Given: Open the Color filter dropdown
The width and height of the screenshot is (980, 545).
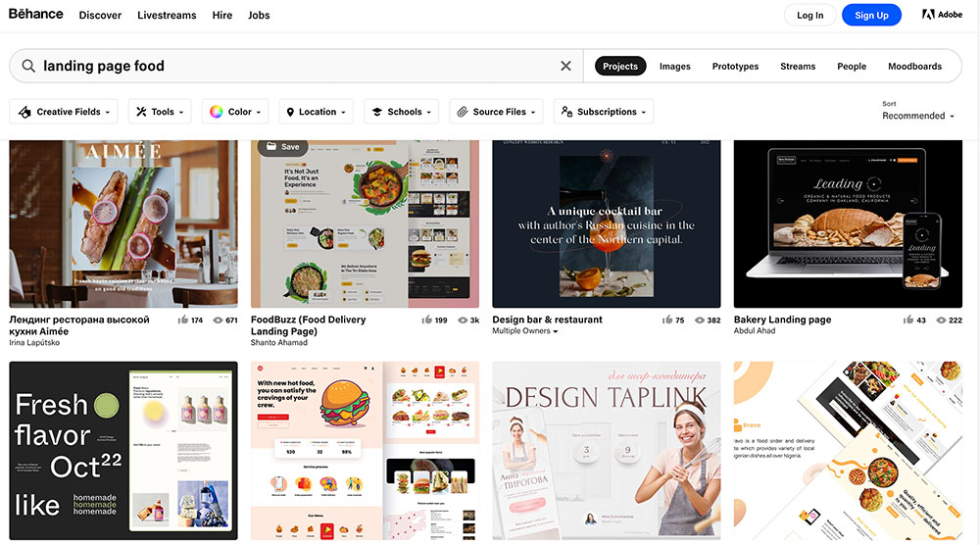Looking at the screenshot, I should click(x=235, y=112).
